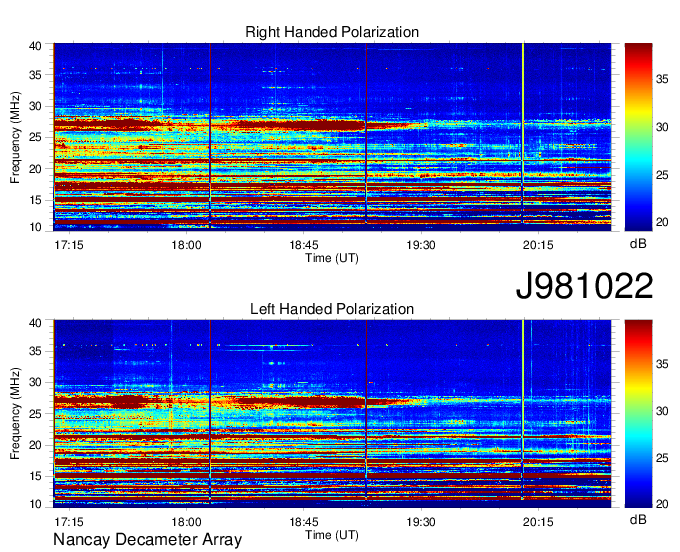Viewport: 680px width, 552px height.
Task: Click the 18:00 tick on lower time axis
Action: tap(186, 522)
